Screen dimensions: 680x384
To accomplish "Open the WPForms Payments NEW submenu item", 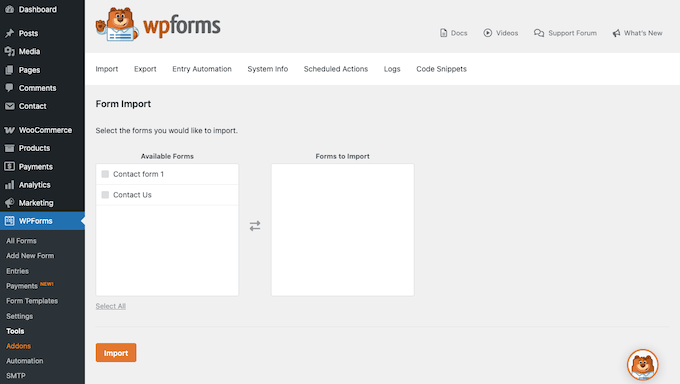I will (30, 286).
